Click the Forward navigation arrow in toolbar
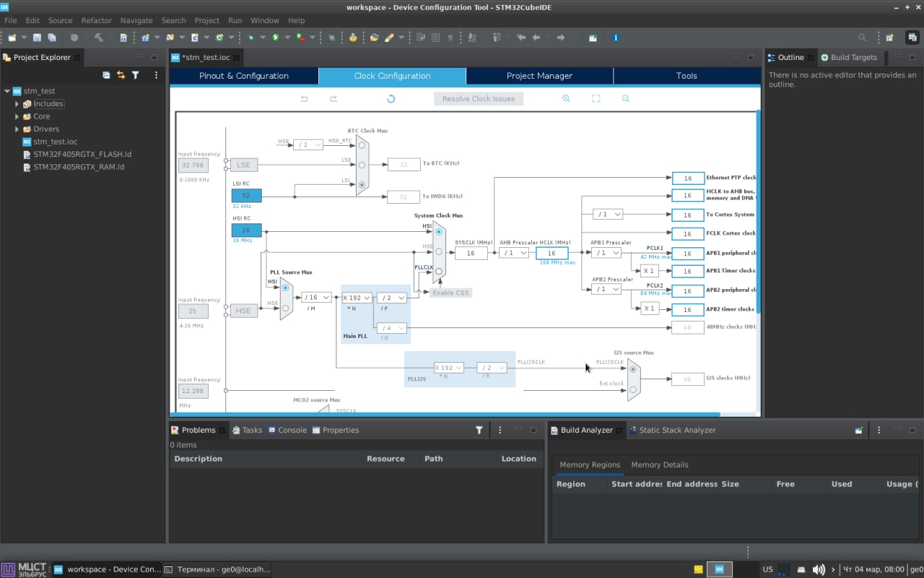The height and width of the screenshot is (578, 924). click(560, 38)
